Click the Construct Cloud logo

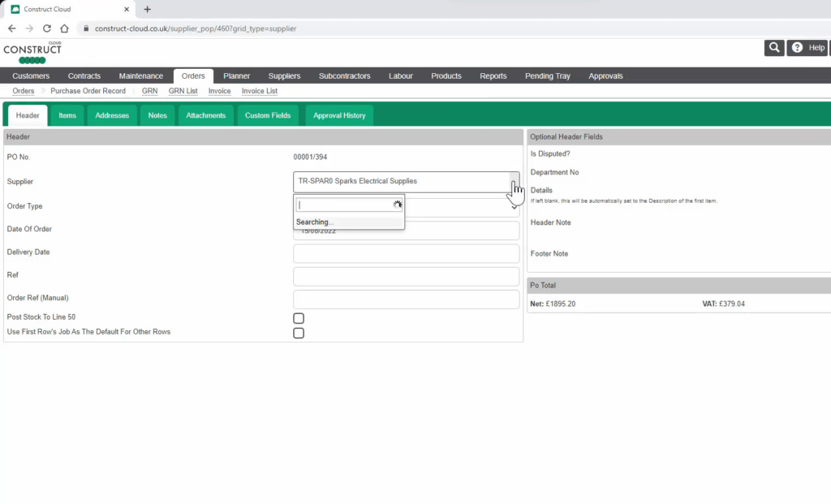32,53
